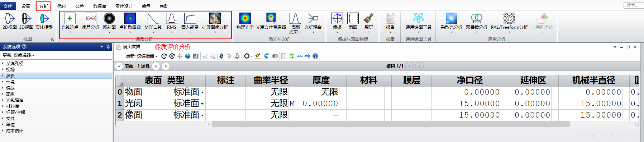Pin the 系统选项 panel
Screen dimensions: 644x142
pos(108,47)
